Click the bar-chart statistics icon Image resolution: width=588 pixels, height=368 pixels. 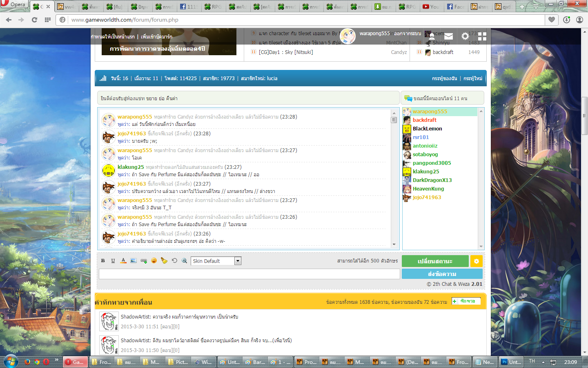coord(103,78)
